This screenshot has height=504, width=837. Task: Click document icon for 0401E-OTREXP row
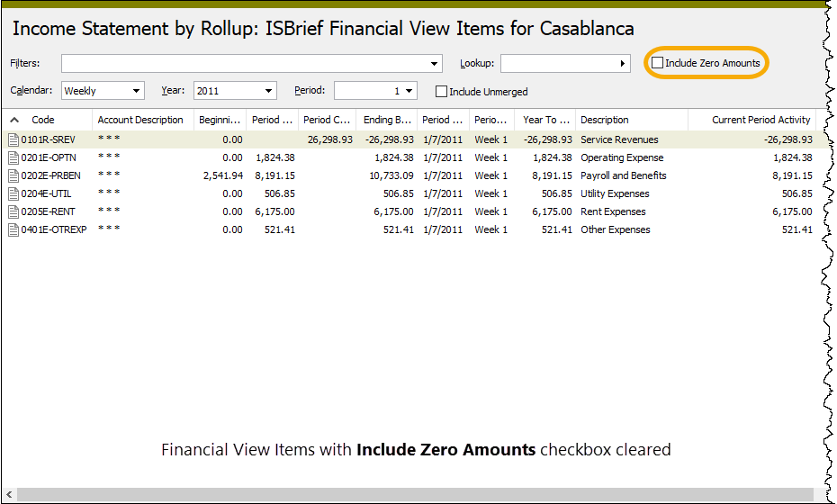coord(13,229)
